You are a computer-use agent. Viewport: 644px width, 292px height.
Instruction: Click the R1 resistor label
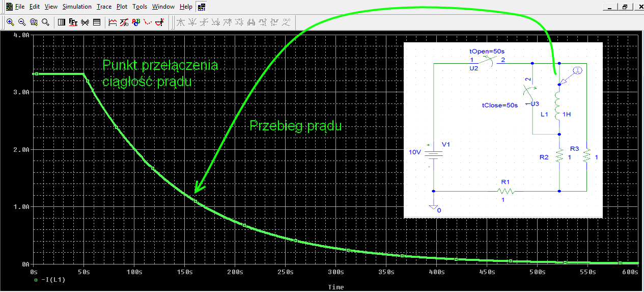pos(505,181)
